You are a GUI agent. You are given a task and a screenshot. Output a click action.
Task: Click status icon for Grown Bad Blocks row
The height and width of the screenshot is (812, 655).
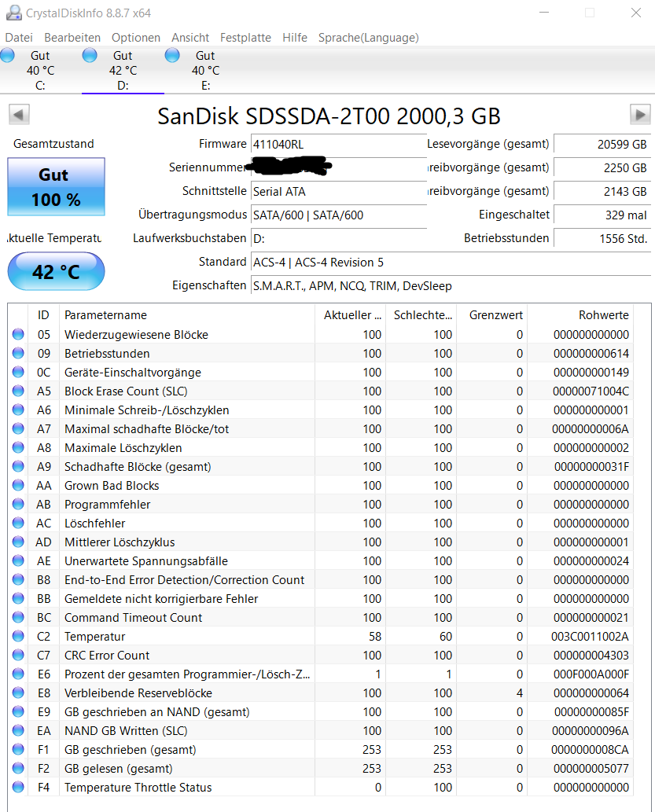pos(18,485)
